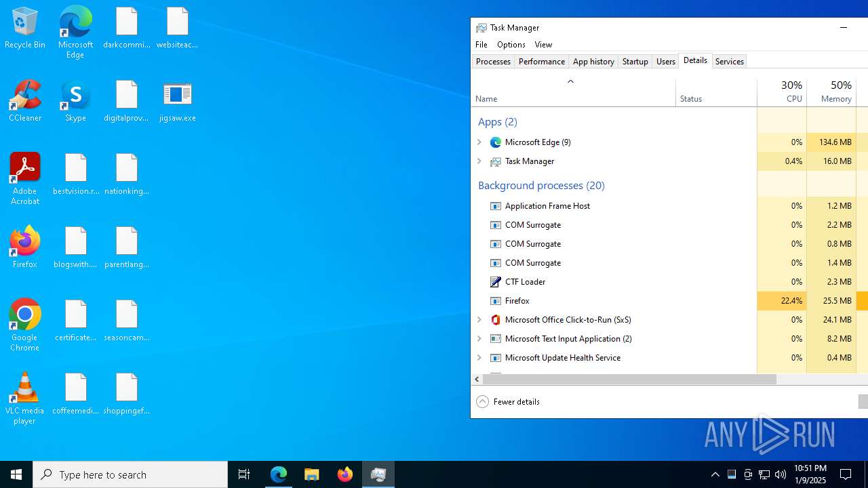
Task: Open the network icon in system tray
Action: click(x=764, y=474)
